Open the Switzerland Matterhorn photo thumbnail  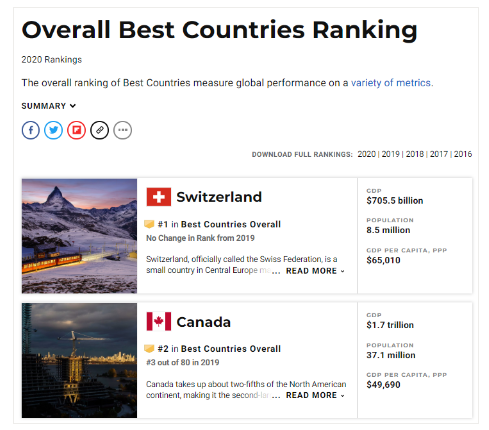79,236
